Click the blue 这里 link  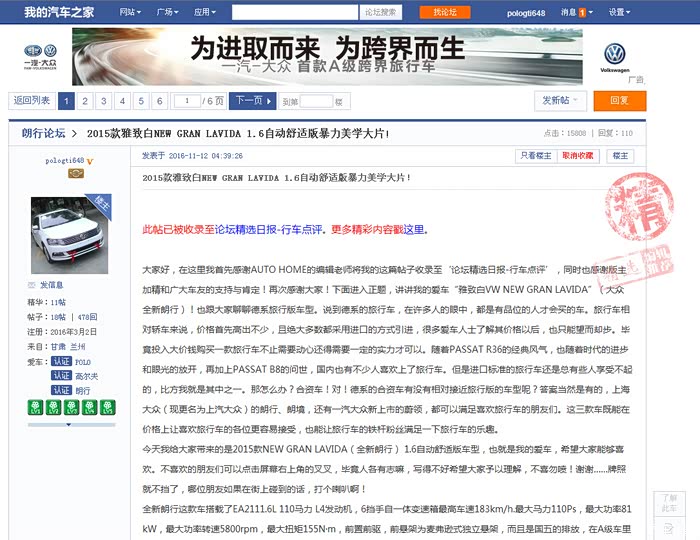tap(413, 229)
